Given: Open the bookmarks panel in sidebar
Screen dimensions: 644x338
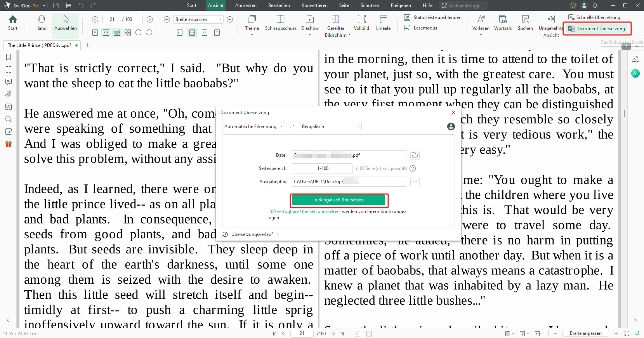Looking at the screenshot, I should pos(9,57).
